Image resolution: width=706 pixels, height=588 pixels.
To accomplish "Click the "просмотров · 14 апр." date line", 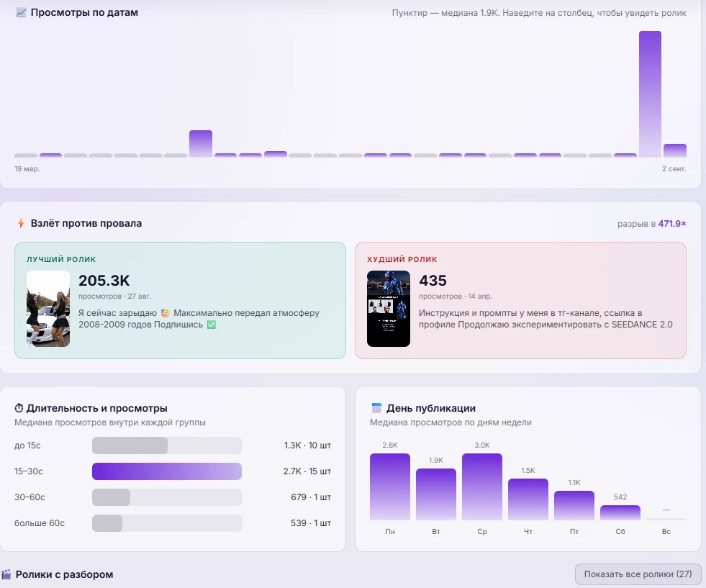I will pyautogui.click(x=456, y=297).
